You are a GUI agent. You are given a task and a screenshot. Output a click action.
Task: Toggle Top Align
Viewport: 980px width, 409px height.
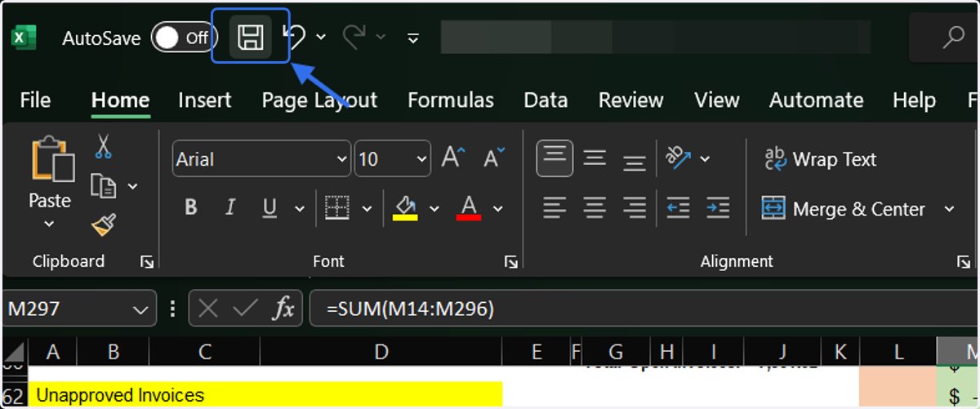pos(555,158)
